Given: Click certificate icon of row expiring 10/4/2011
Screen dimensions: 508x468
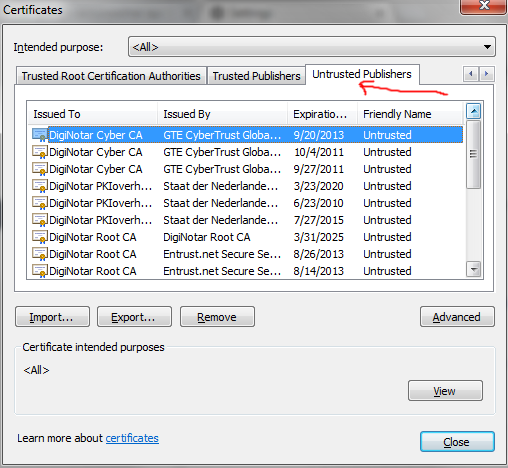Looking at the screenshot, I should (40, 152).
